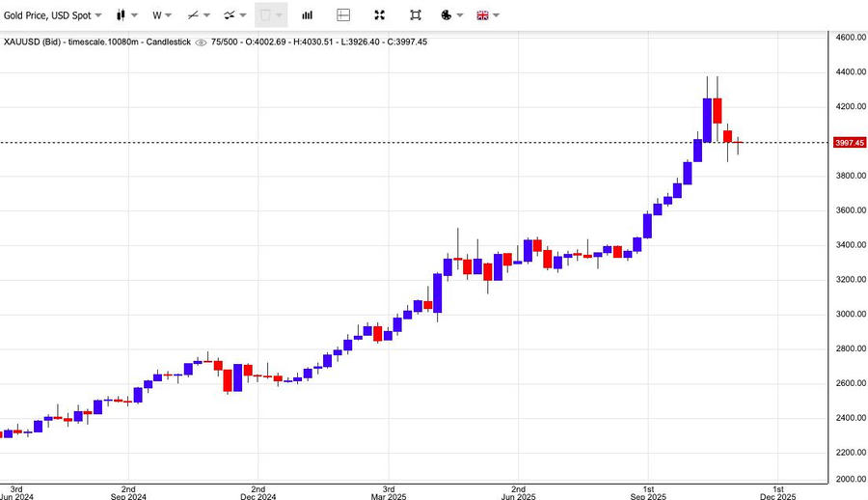Click the greyed-out rectangle toolbar button
This screenshot has height=500, width=868.
click(x=270, y=15)
